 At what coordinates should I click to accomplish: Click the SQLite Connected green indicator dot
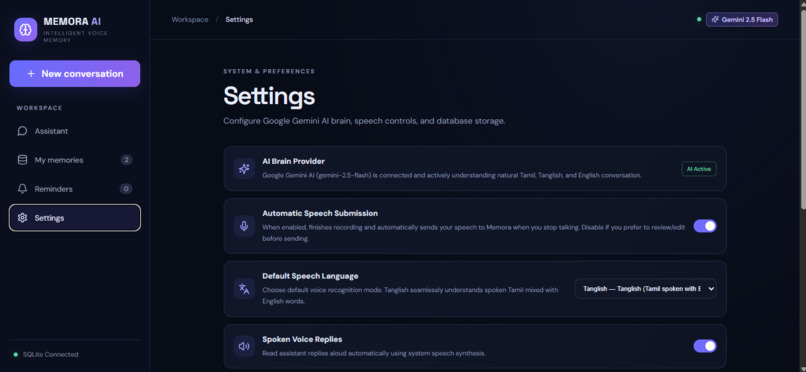point(15,355)
